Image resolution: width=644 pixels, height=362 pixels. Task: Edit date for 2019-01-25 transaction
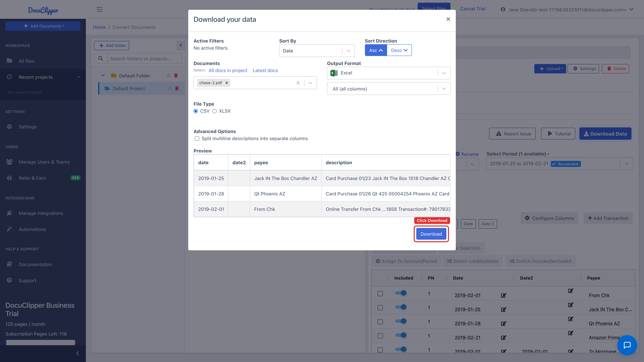503,310
